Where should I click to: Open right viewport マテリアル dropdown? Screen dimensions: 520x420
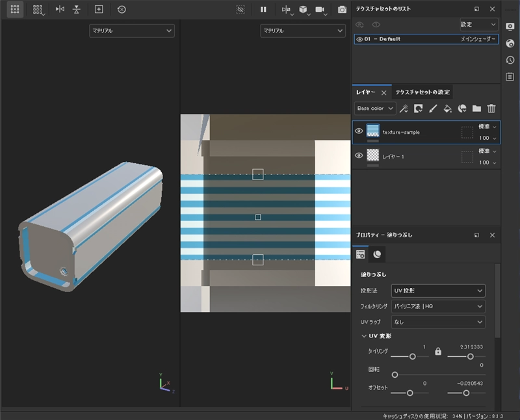point(303,31)
